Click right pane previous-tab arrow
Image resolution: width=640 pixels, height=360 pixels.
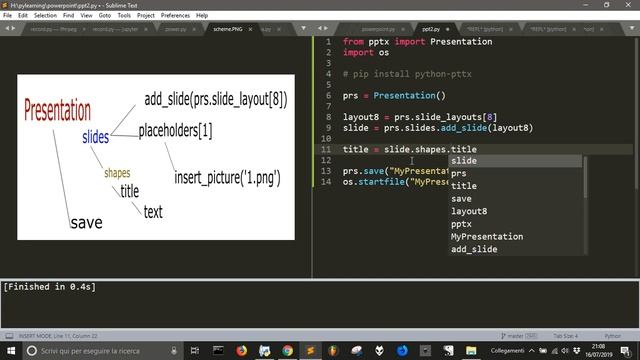point(319,28)
